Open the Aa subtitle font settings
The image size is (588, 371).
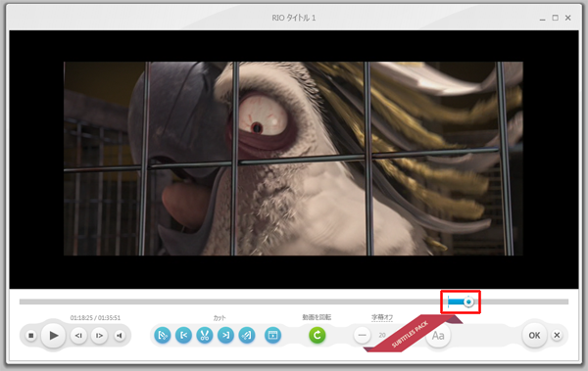pyautogui.click(x=438, y=336)
